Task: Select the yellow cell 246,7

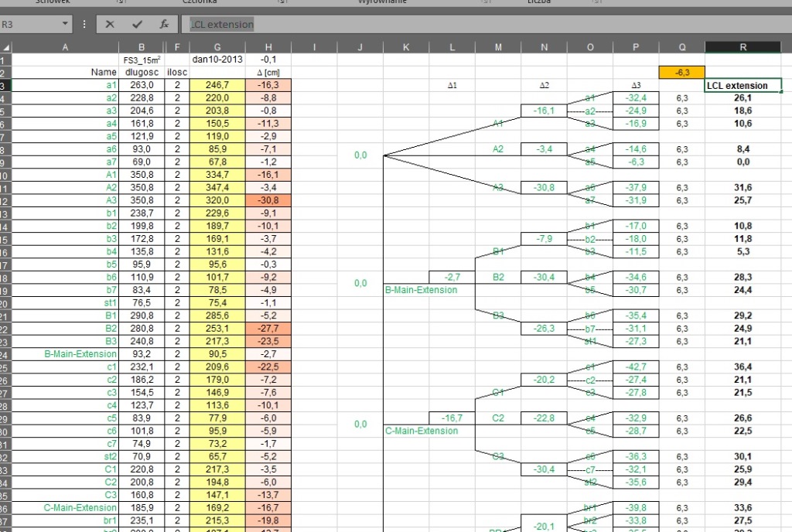Action: [x=217, y=85]
